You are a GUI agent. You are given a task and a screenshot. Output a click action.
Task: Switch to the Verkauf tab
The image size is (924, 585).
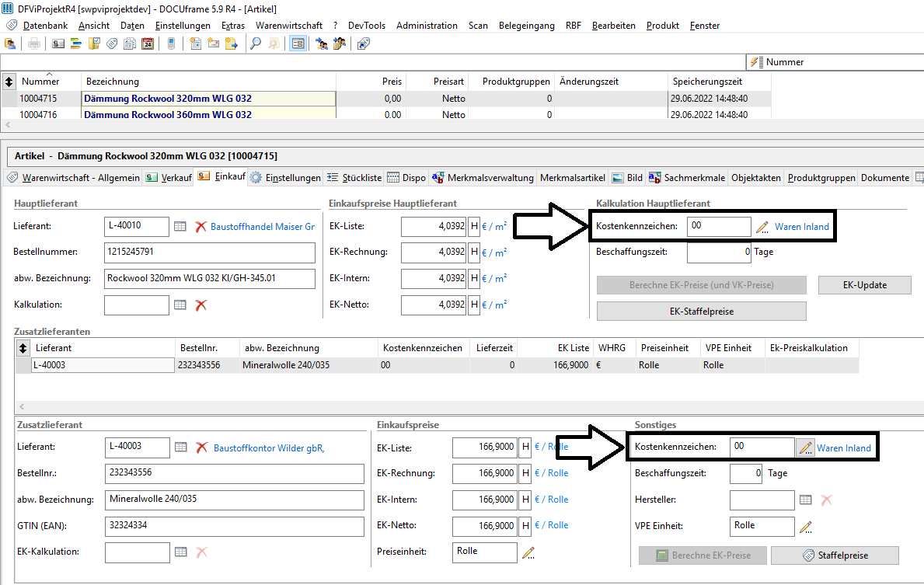pos(169,177)
